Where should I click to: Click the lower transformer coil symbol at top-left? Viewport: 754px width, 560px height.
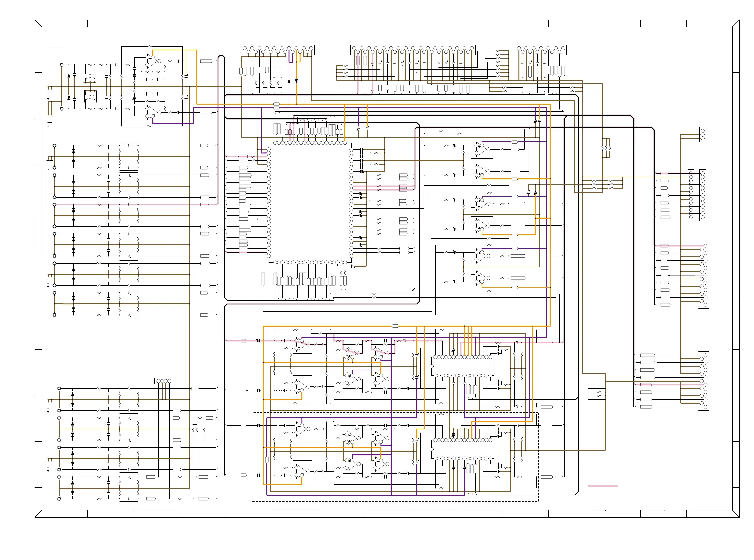[90, 96]
